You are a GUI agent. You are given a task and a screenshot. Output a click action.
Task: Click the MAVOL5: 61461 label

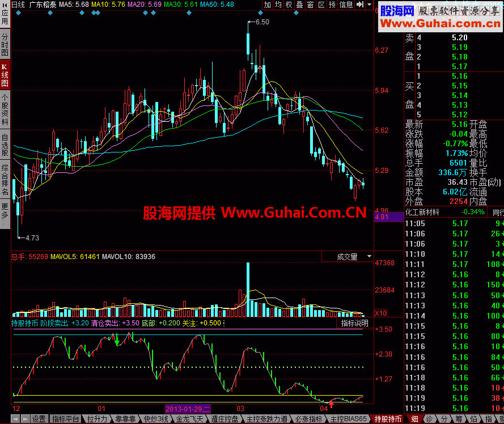[x=75, y=257]
